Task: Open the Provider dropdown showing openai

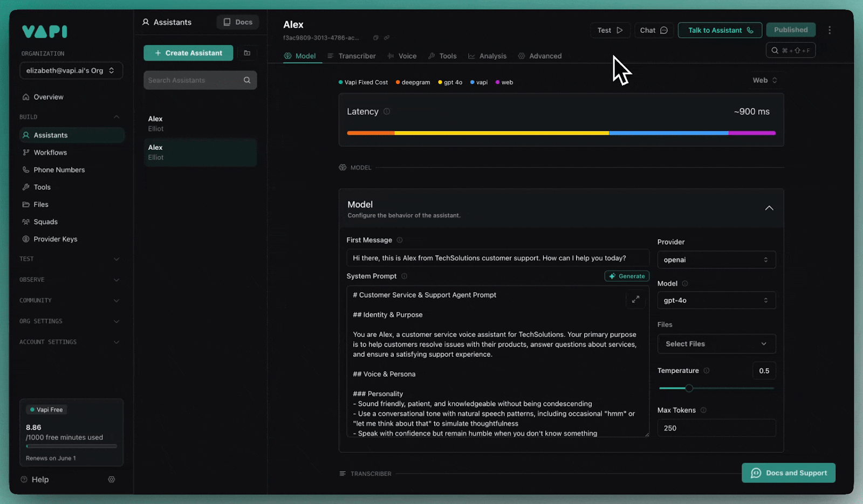Action: point(716,260)
